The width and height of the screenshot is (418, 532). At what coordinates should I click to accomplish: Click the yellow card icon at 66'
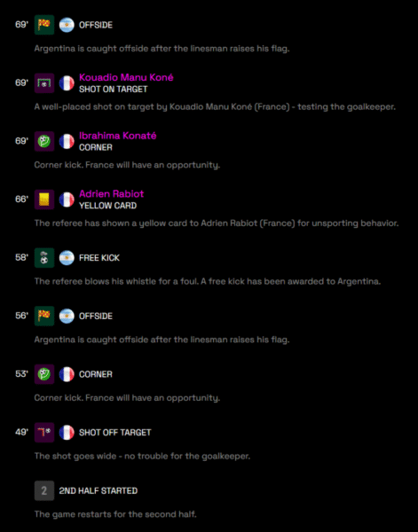(x=44, y=199)
